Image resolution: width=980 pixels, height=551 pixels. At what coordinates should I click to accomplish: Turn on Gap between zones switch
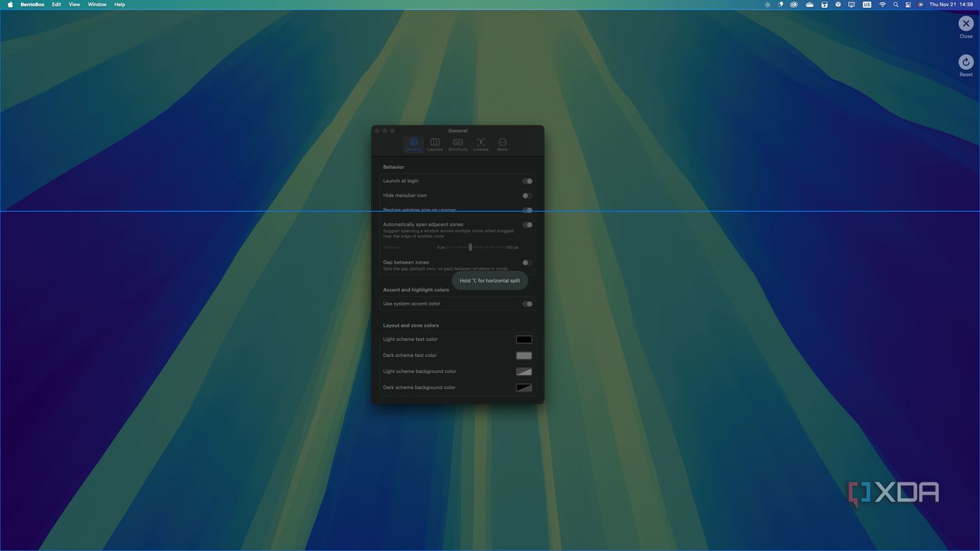527,262
